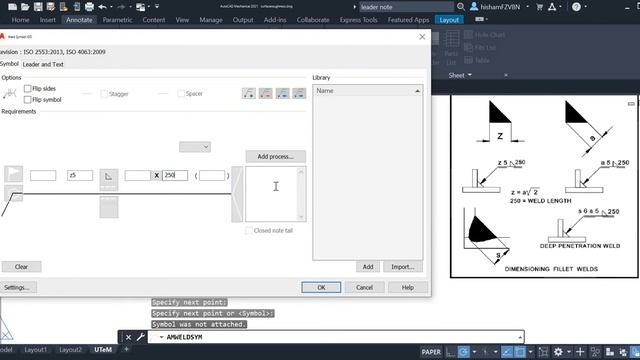Click the Plot printer icon
The image size is (640, 360).
[x=89, y=7]
